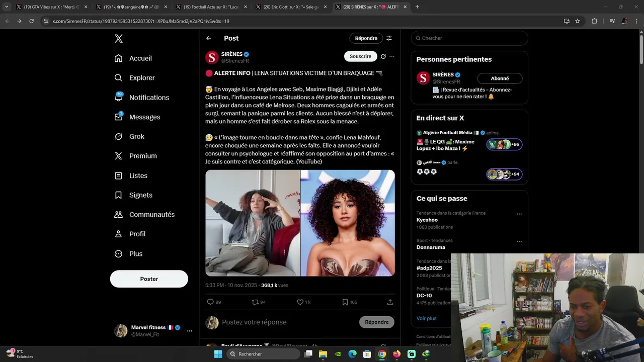Click the taskbar Rechercher search box
The width and height of the screenshot is (644, 362).
tap(263, 354)
